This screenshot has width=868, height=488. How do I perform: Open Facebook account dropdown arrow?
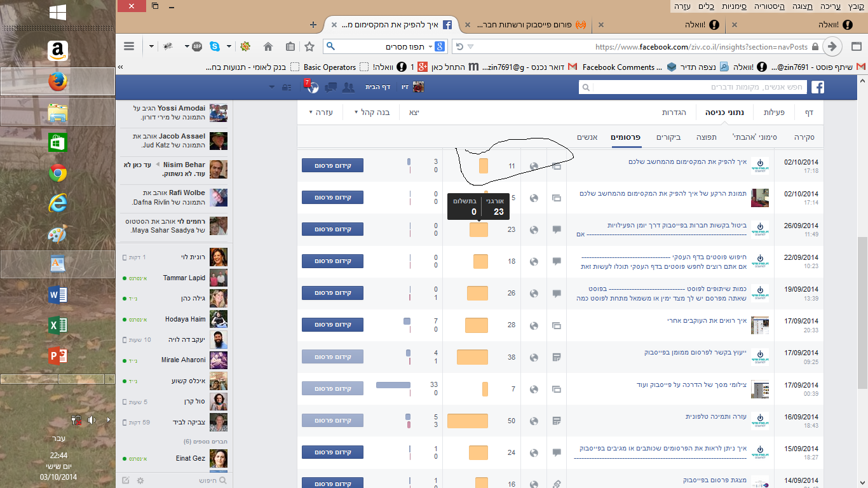click(x=272, y=88)
